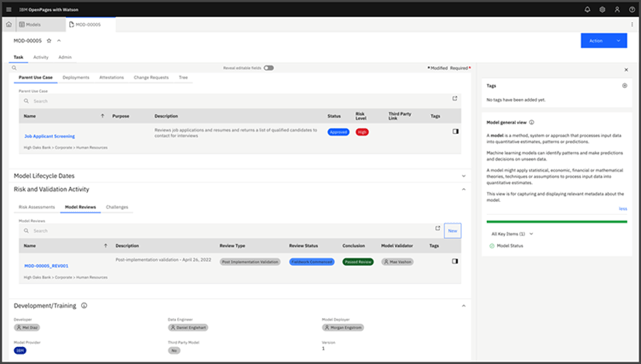Viewport: 641px width, 364px height.
Task: Toggle Reveal editable fields switch
Action: (268, 68)
